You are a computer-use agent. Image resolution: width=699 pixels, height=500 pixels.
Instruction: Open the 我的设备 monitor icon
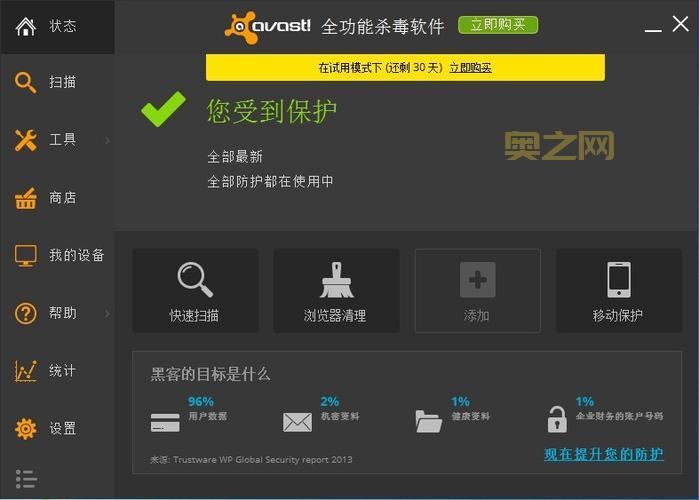click(25, 256)
